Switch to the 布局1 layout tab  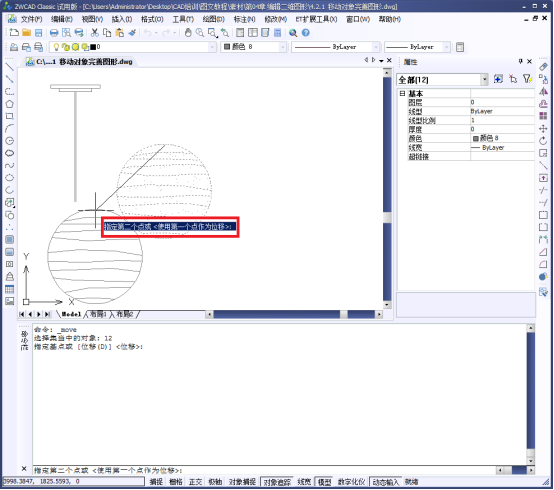[98, 314]
